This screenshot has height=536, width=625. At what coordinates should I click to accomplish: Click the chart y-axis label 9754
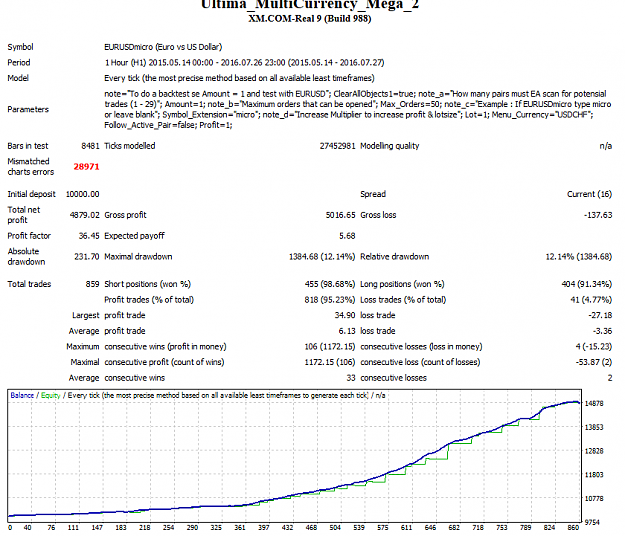[592, 522]
